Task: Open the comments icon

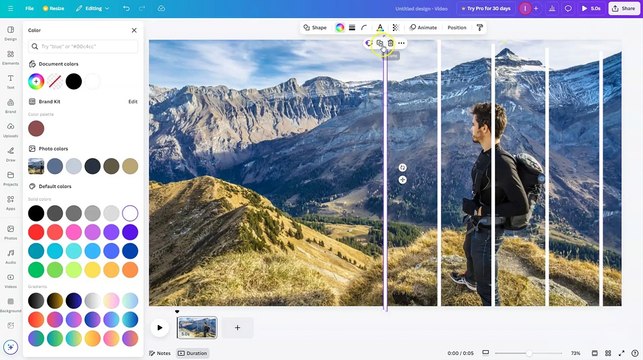Action: (568, 8)
